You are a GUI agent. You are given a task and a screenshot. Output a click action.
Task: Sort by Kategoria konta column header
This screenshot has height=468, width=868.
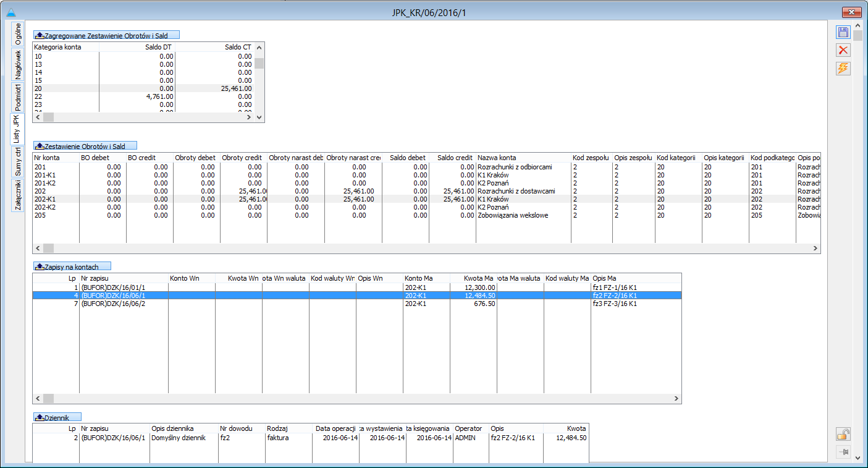pyautogui.click(x=65, y=47)
